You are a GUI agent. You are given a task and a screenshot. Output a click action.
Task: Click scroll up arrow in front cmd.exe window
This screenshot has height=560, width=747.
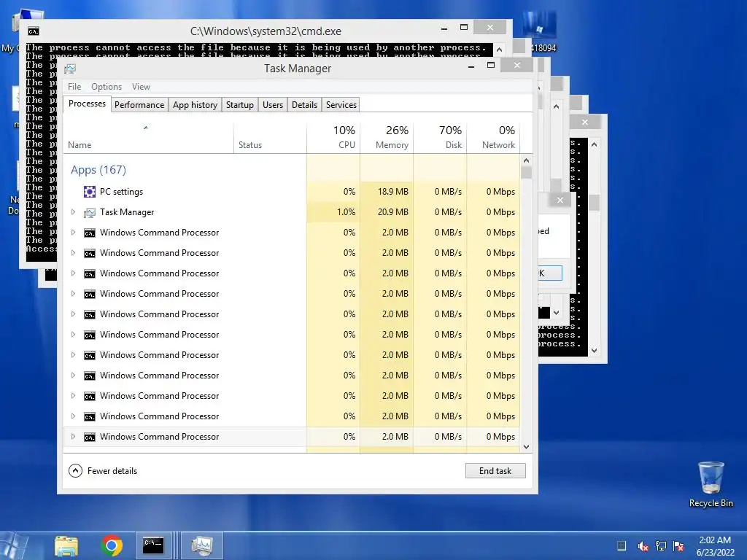coord(499,50)
